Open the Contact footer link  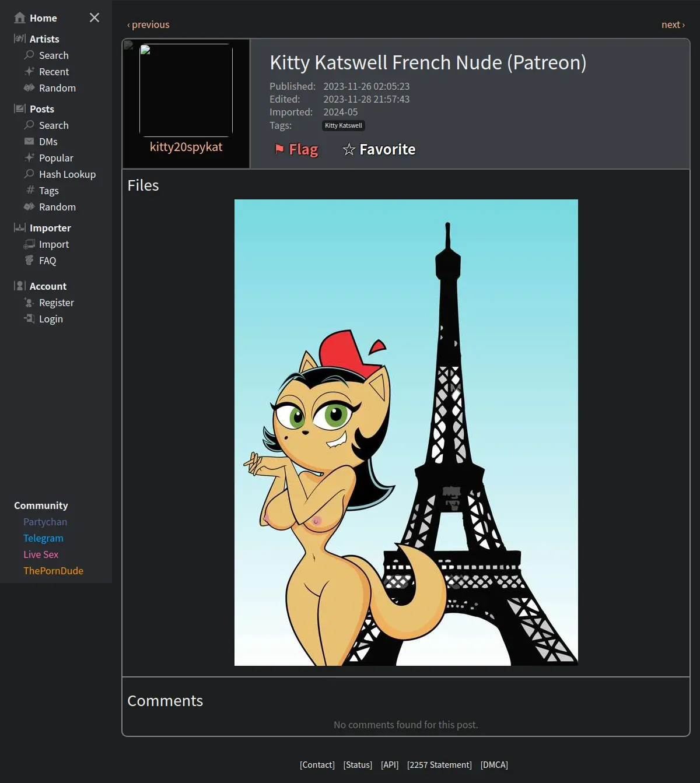pos(317,765)
